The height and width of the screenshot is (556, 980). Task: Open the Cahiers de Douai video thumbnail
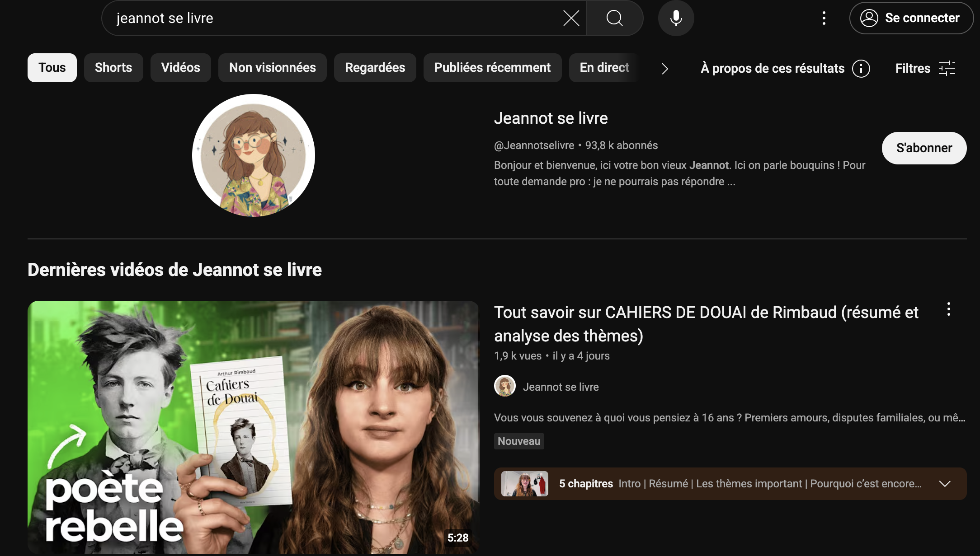[x=253, y=427]
